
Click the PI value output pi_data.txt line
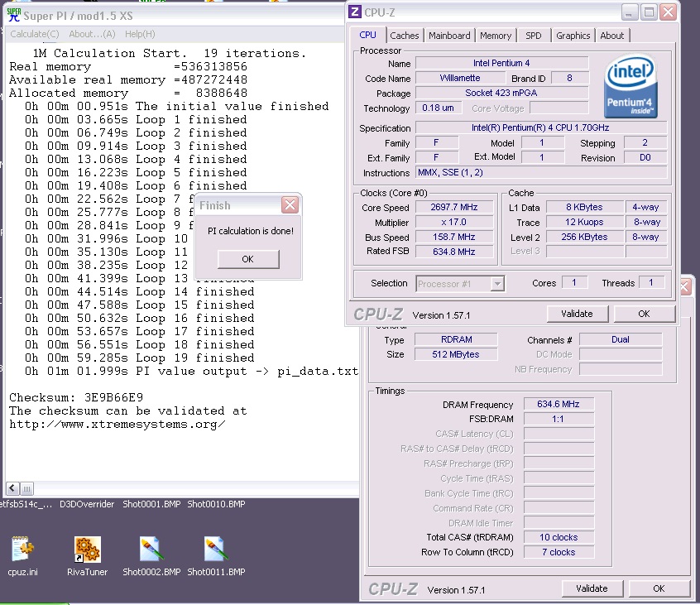[x=191, y=371]
